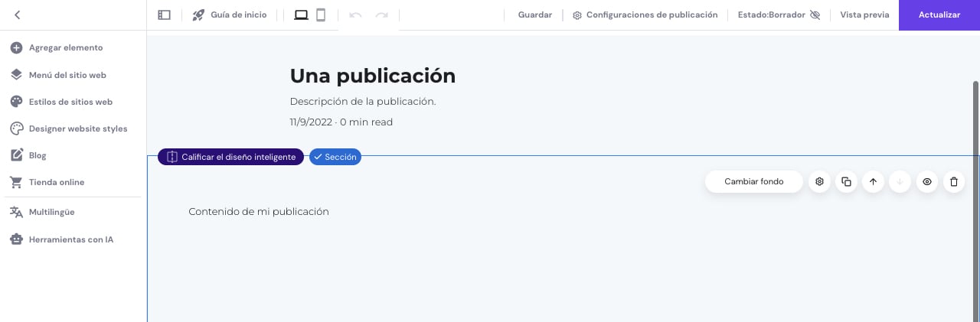Image resolution: width=980 pixels, height=322 pixels.
Task: Open Menú del sitio web
Action: [x=67, y=75]
